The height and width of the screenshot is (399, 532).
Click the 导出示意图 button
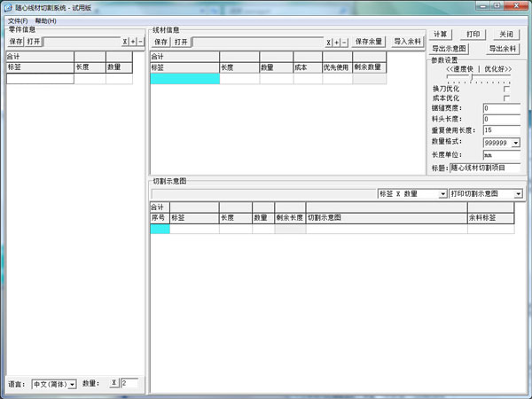point(449,49)
